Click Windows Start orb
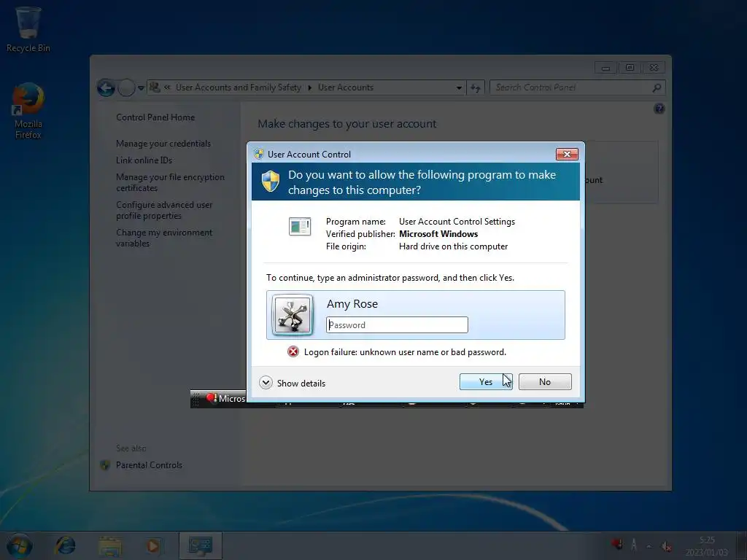Screen dimensions: 747x560 coord(19,545)
